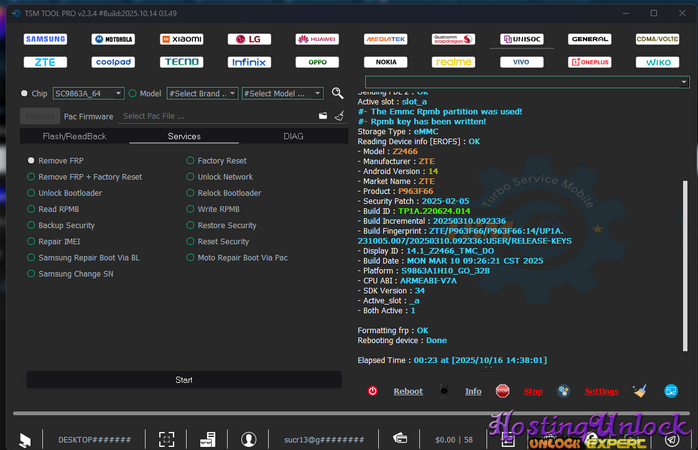Screen dimensions: 698x450
Task: Choose the Factory Reset radio option
Action: (221, 160)
